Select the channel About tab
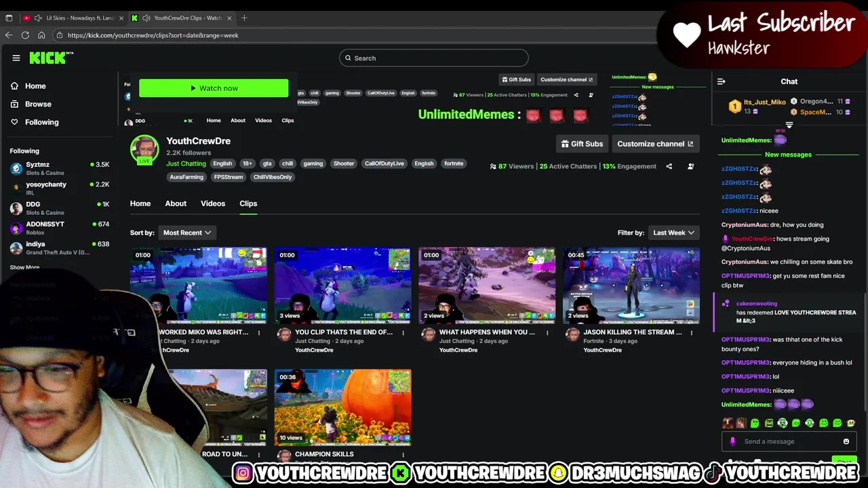Screen dimensions: 868x488 tap(176, 203)
